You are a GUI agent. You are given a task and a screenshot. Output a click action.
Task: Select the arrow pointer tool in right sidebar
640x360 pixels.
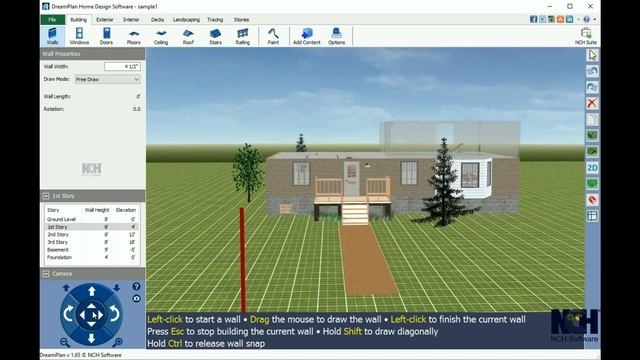592,55
